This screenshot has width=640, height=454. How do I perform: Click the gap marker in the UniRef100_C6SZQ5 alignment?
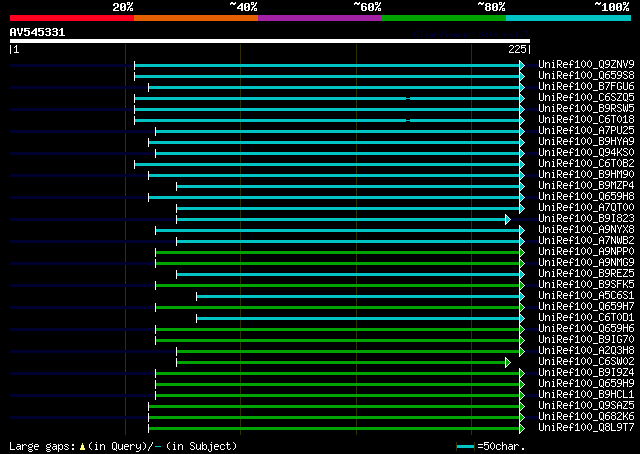click(408, 98)
